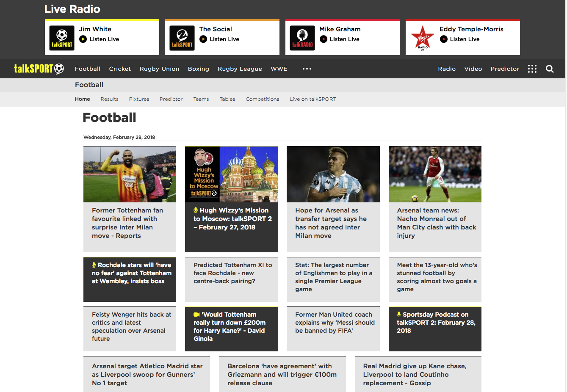This screenshot has width=567, height=392.
Task: Play Mike Graham Listen Live icon
Action: click(x=324, y=39)
